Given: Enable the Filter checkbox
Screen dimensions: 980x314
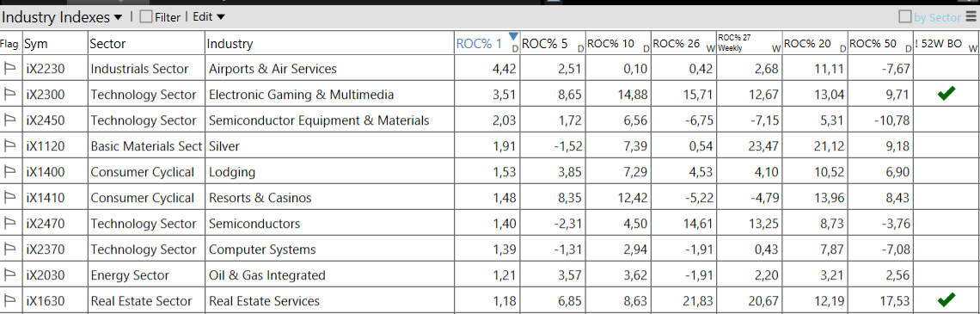Looking at the screenshot, I should pos(145,17).
